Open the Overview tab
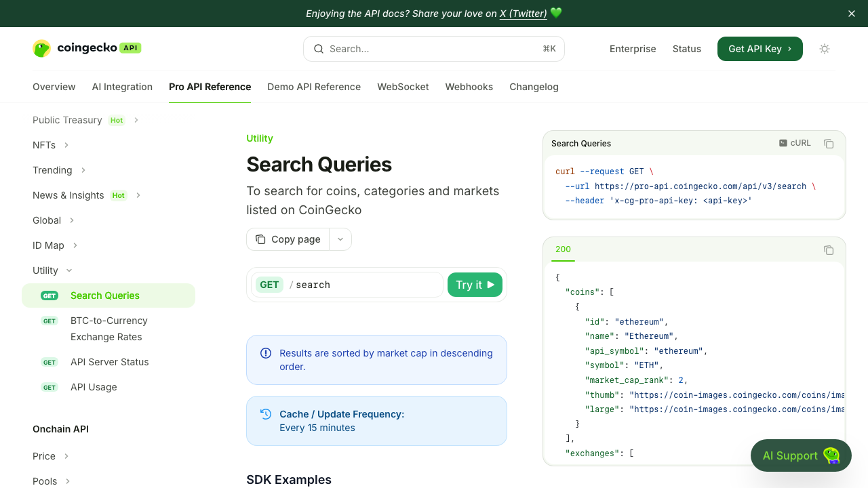This screenshot has height=488, width=868. (54, 87)
